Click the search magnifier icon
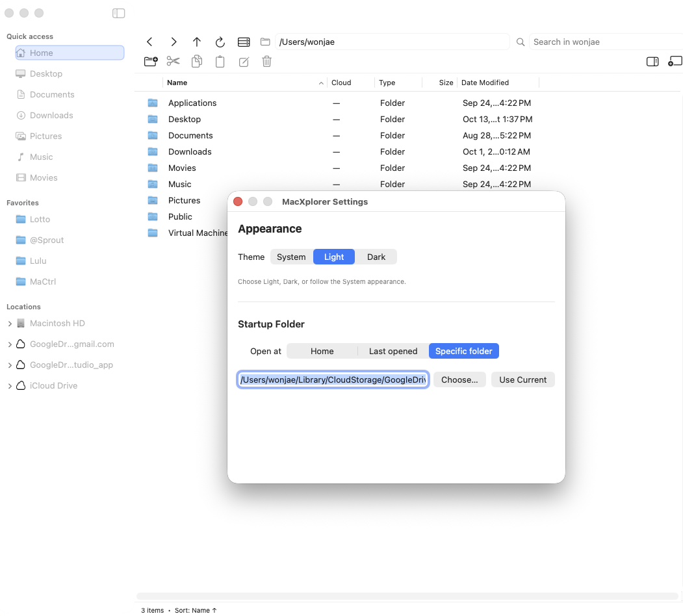The height and width of the screenshot is (616, 683). [520, 42]
